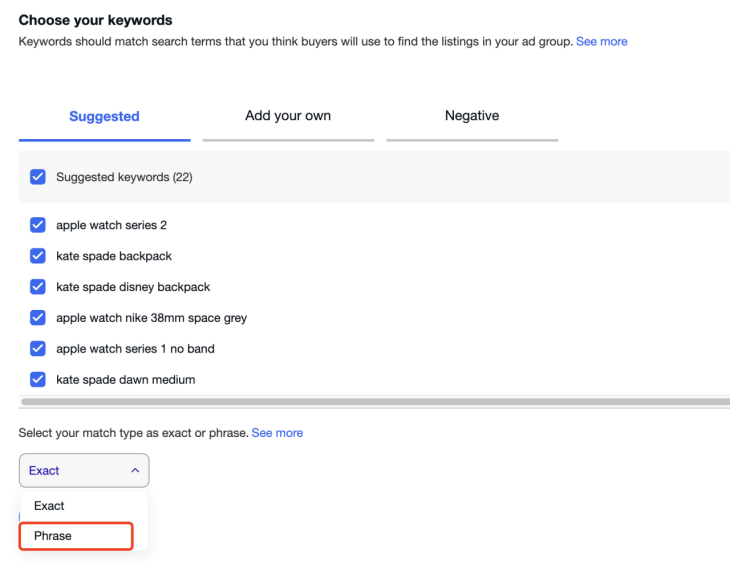Collapse the Exact match type dropdown
The image size is (731, 565).
pos(84,470)
